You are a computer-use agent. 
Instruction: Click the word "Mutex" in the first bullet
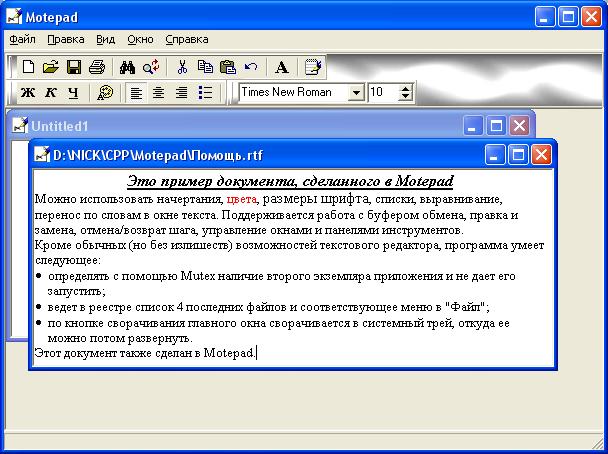(197, 276)
